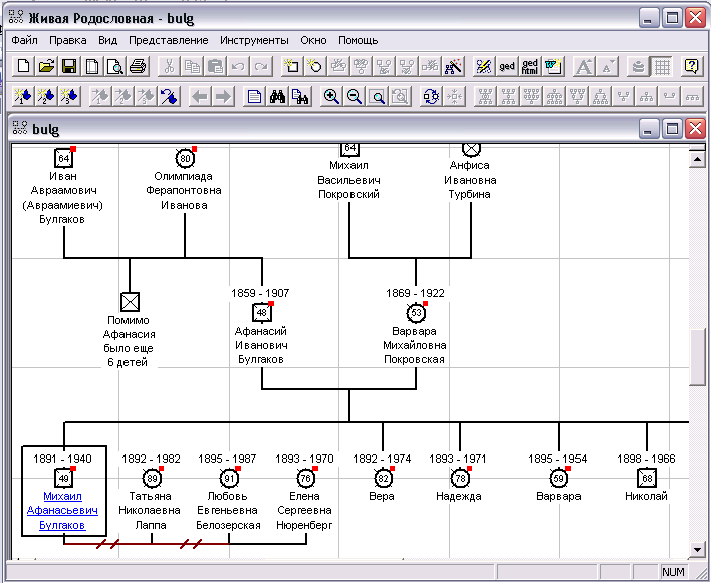Select Любовь Евгеньевна Белозерская node
The width and height of the screenshot is (711, 583).
229,478
